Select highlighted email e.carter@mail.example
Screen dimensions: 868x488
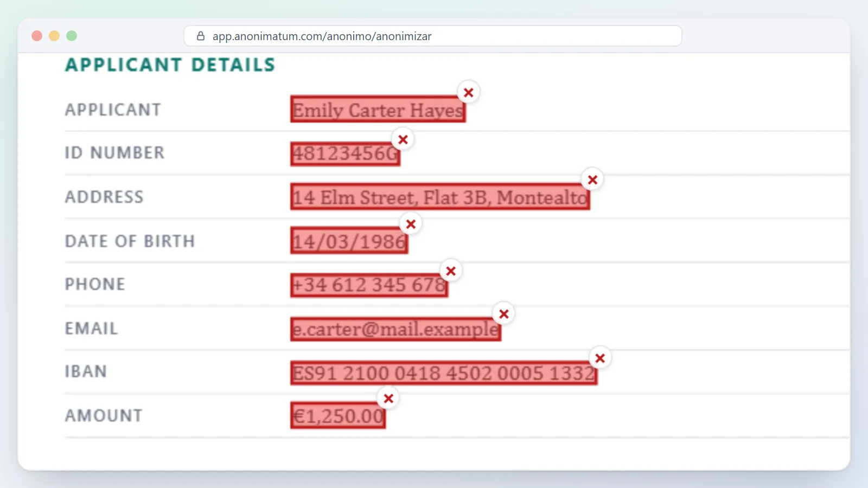[396, 329]
